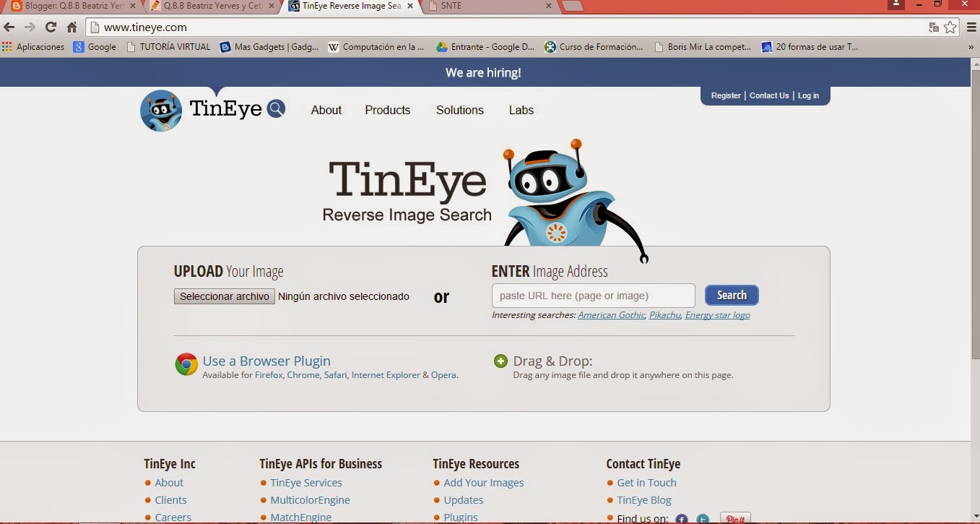Open the Updates footer link

point(464,500)
